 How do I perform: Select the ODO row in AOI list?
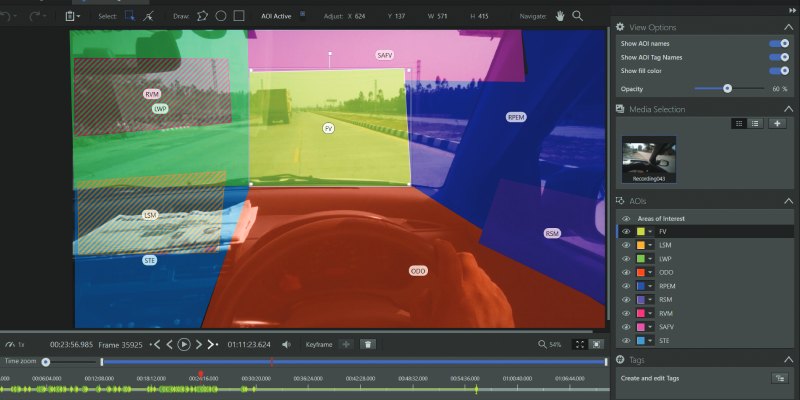[705, 272]
